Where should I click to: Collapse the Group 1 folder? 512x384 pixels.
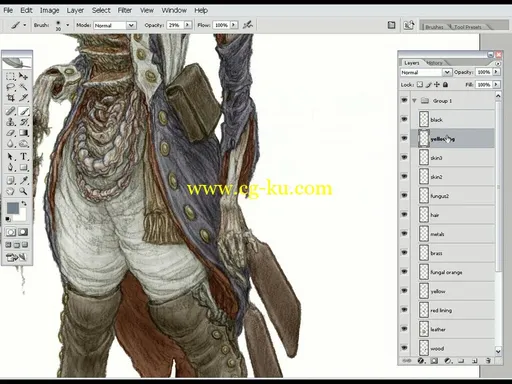[x=415, y=100]
